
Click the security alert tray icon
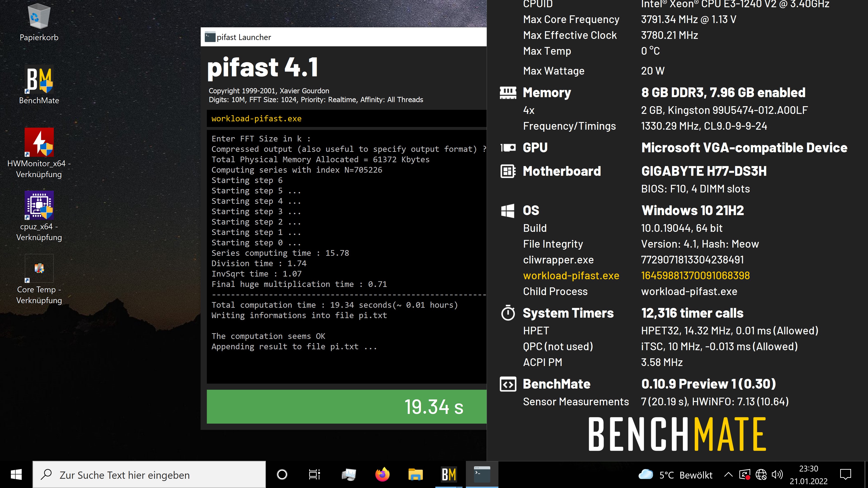pos(745,475)
